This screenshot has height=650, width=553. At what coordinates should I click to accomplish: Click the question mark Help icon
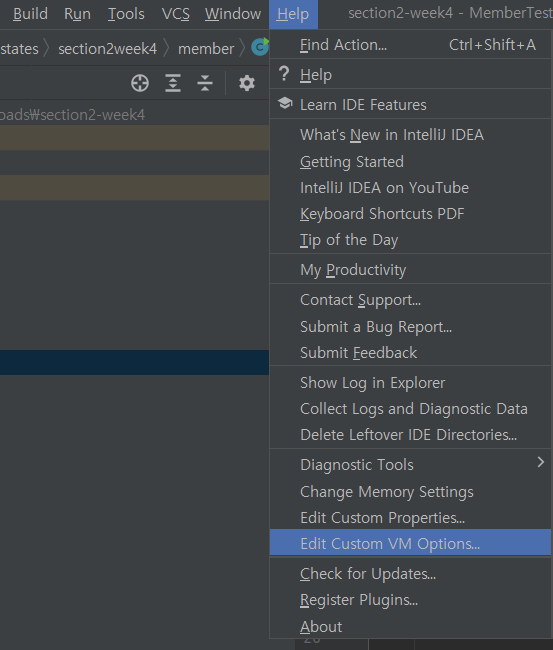284,74
